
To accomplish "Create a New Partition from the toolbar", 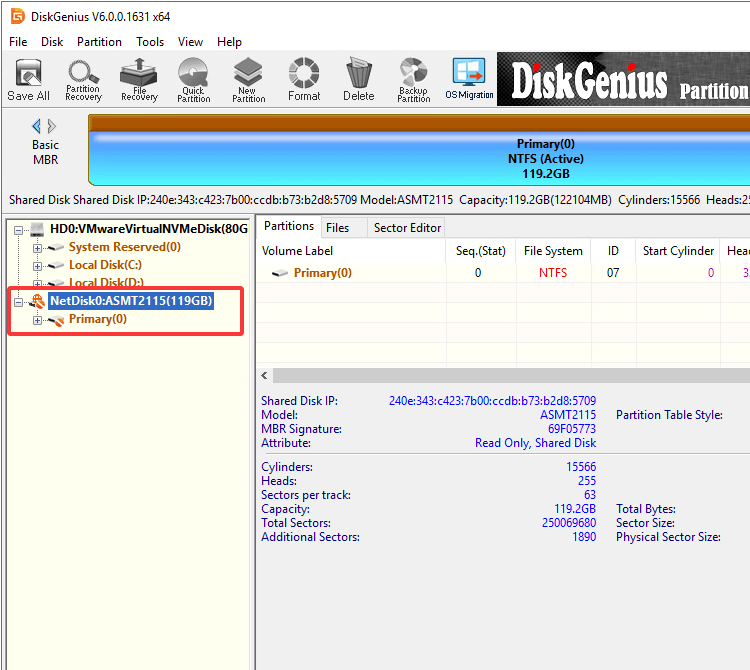I will 248,79.
